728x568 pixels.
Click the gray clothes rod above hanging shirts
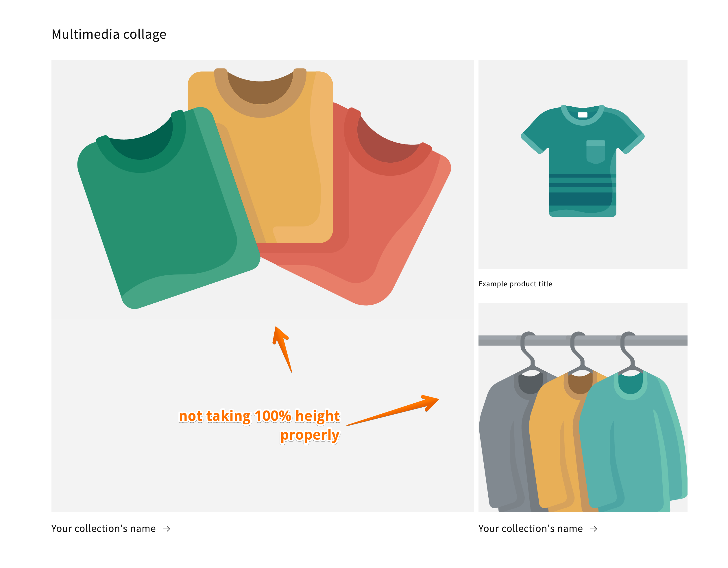point(583,340)
